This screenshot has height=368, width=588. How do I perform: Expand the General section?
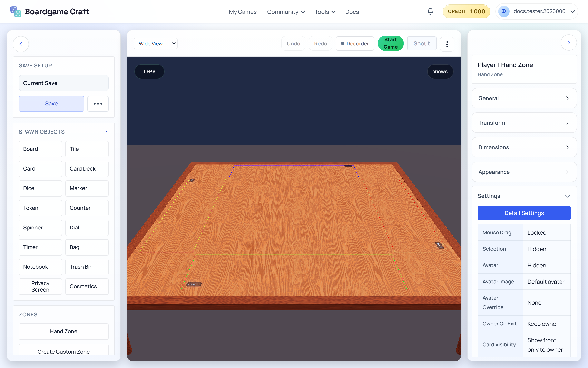(x=524, y=98)
